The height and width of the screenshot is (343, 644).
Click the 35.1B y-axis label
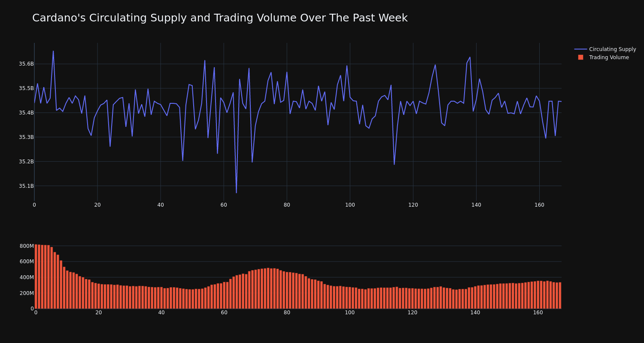click(26, 186)
